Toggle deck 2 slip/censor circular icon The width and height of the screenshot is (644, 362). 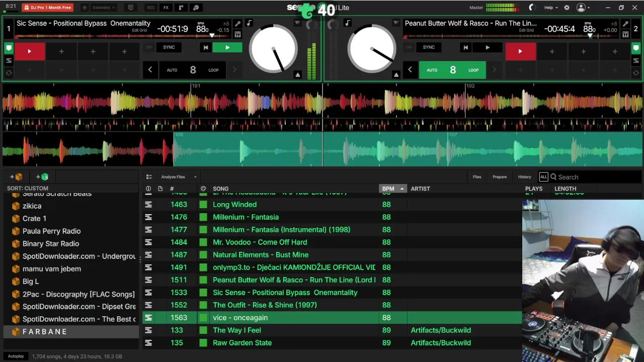click(636, 72)
